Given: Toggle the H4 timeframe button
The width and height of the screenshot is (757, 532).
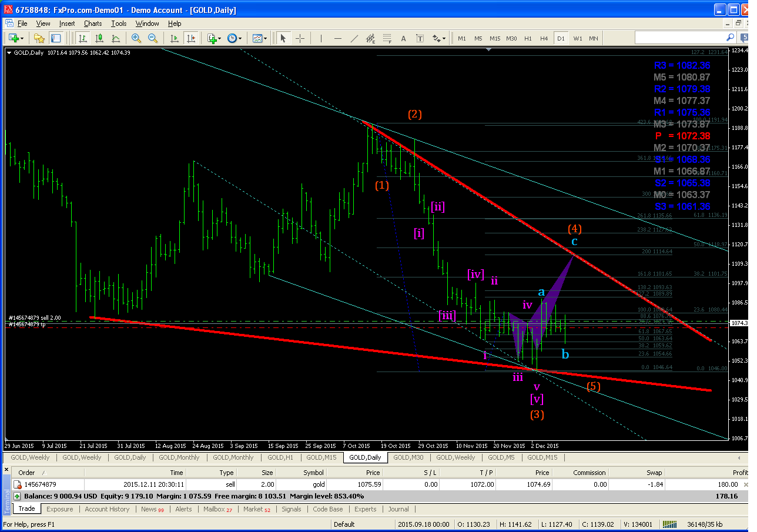Looking at the screenshot, I should pos(544,38).
